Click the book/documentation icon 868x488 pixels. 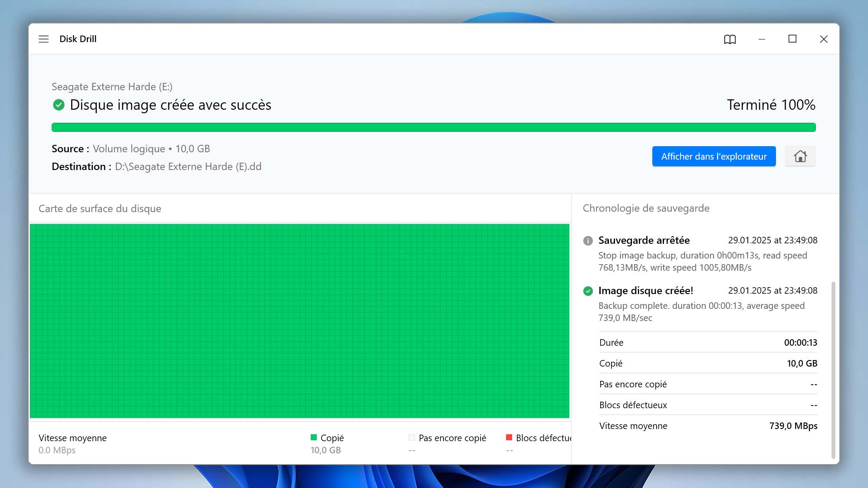[729, 39]
